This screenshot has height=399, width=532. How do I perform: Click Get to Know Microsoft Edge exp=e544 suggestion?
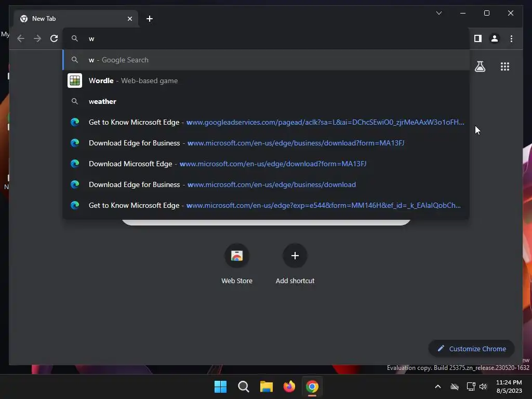(265, 205)
